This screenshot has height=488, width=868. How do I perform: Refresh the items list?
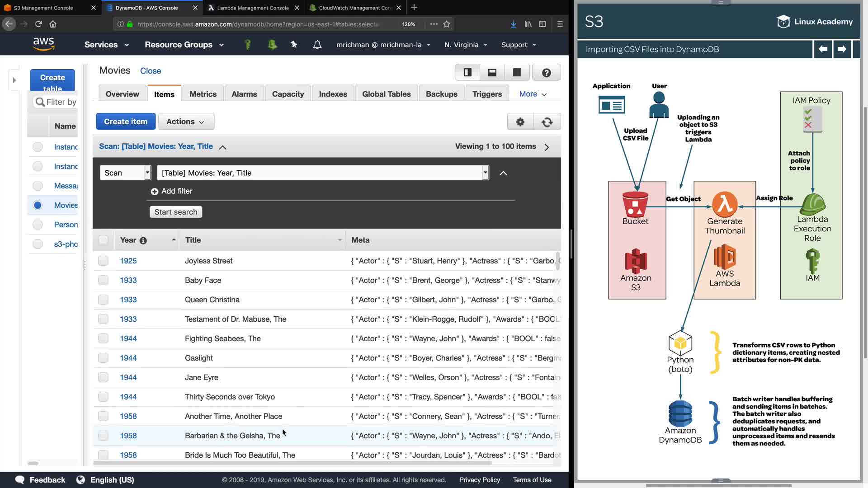(x=547, y=122)
